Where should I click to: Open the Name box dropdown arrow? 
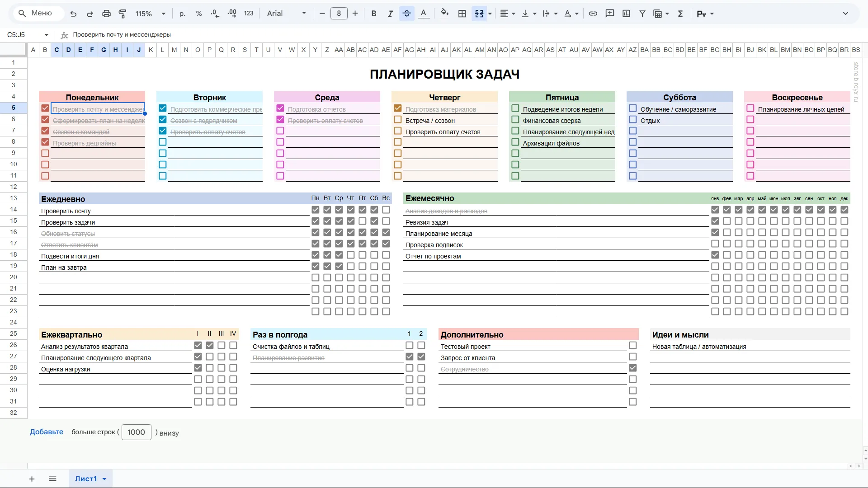tap(46, 35)
